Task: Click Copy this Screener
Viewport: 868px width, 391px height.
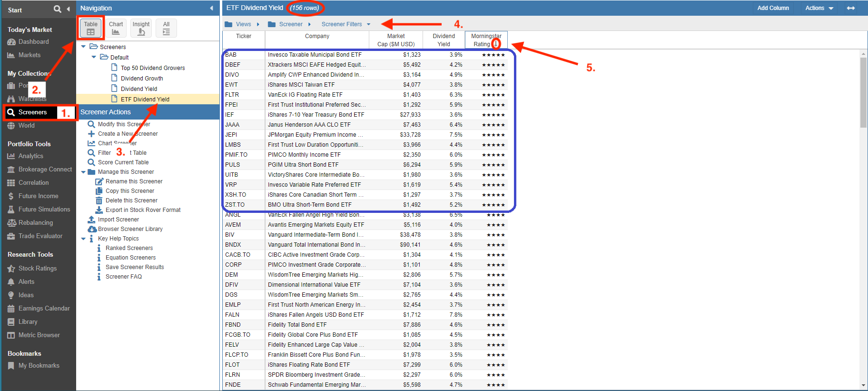Action: 129,191
